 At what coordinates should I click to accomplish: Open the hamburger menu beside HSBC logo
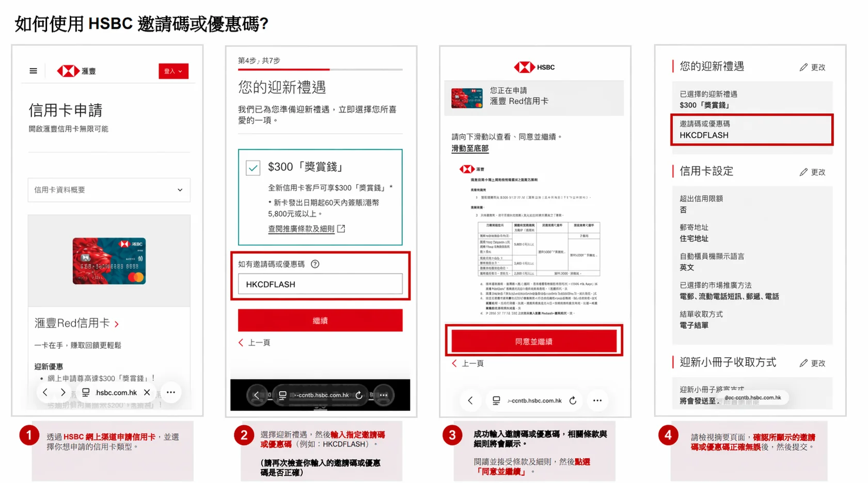pyautogui.click(x=33, y=71)
